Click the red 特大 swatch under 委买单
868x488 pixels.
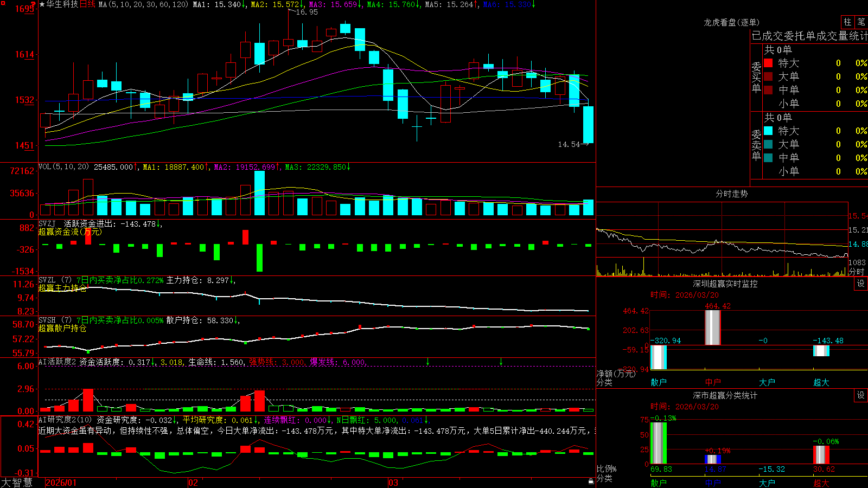click(x=768, y=63)
